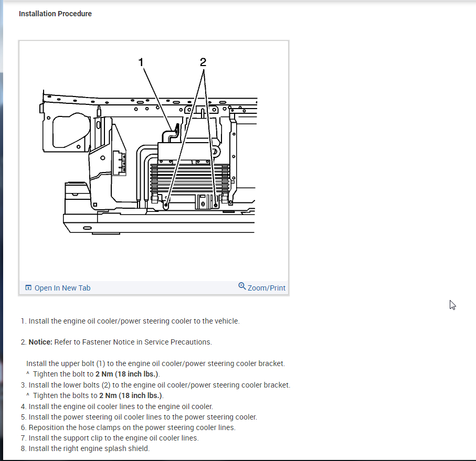Click the Zoom/Print link

pyautogui.click(x=266, y=288)
